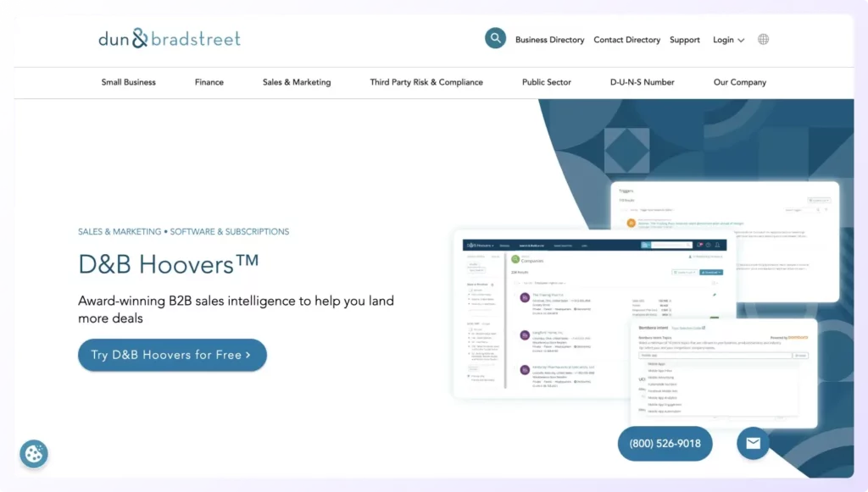Click the globe language selector icon
The height and width of the screenshot is (492, 868).
[762, 39]
